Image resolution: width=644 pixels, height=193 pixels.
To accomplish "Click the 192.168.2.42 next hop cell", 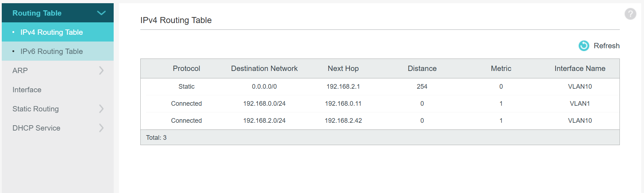I will click(x=343, y=121).
